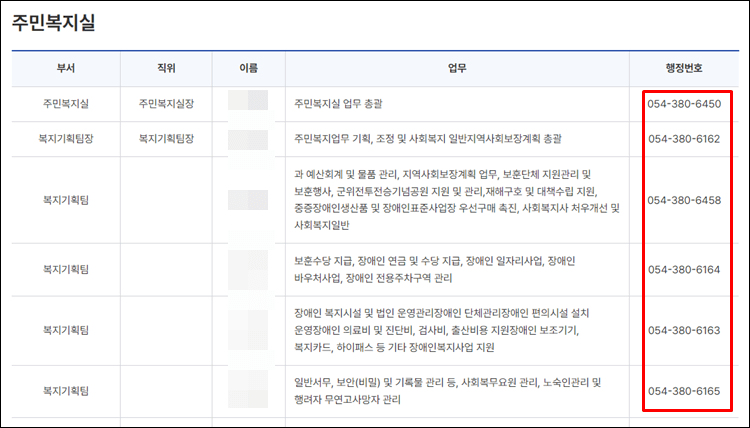750x428 pixels.
Task: Select the 복지기획팀장 department cell
Action: click(66, 139)
